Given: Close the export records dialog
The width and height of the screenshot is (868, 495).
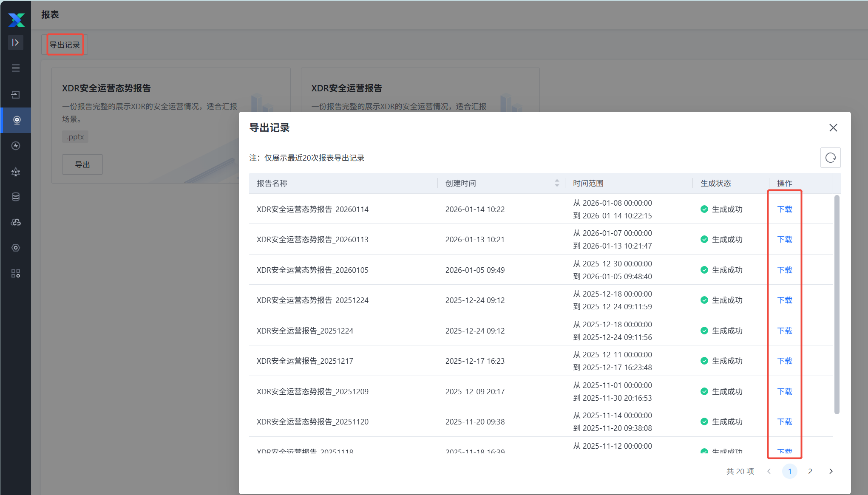Looking at the screenshot, I should (833, 128).
